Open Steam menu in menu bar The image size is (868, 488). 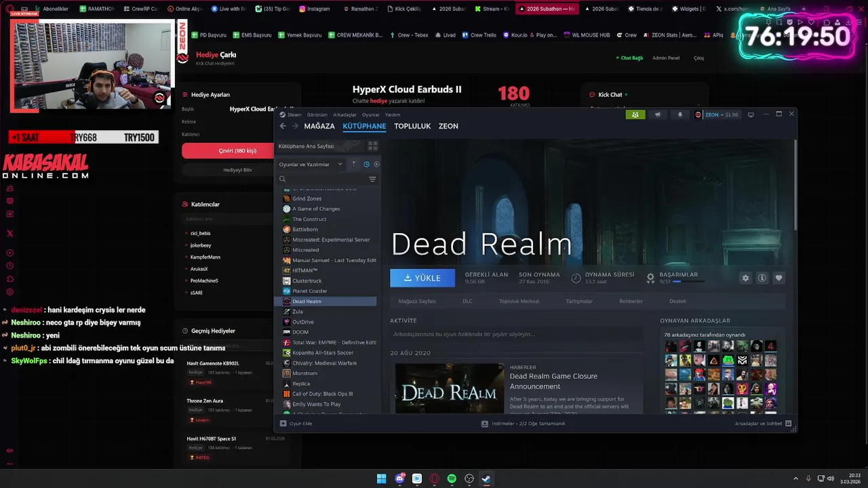pyautogui.click(x=294, y=115)
